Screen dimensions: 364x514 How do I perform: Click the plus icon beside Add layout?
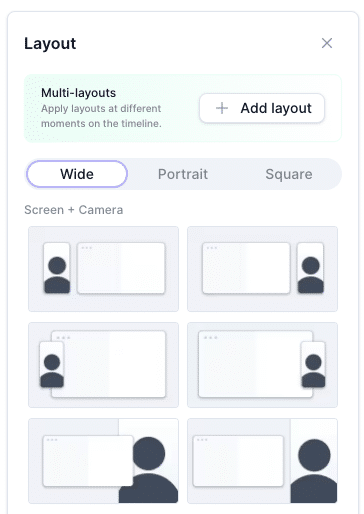click(x=222, y=108)
